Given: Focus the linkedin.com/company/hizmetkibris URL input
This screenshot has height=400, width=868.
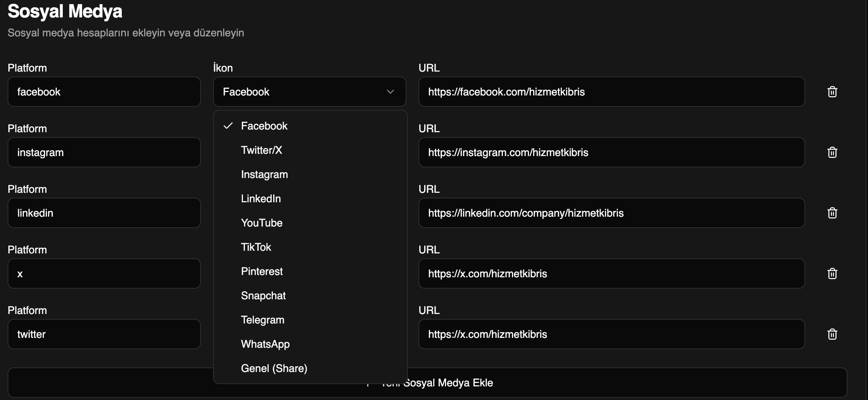Looking at the screenshot, I should coord(611,213).
